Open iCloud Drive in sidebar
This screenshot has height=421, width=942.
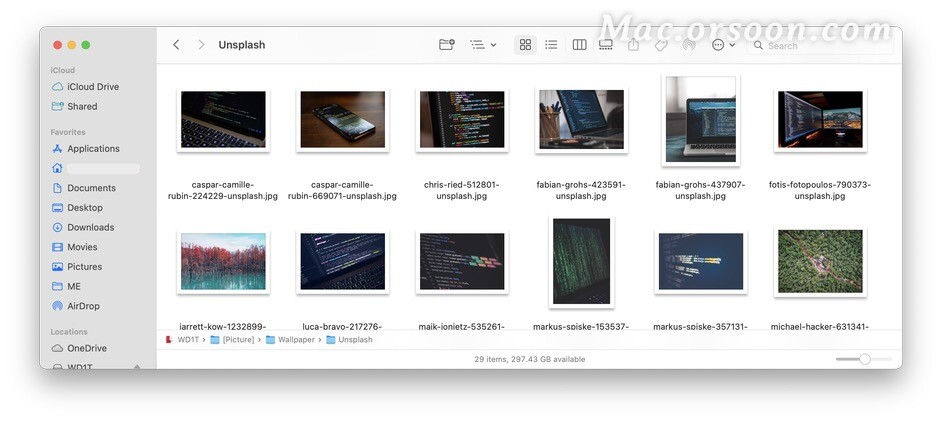[x=93, y=86]
